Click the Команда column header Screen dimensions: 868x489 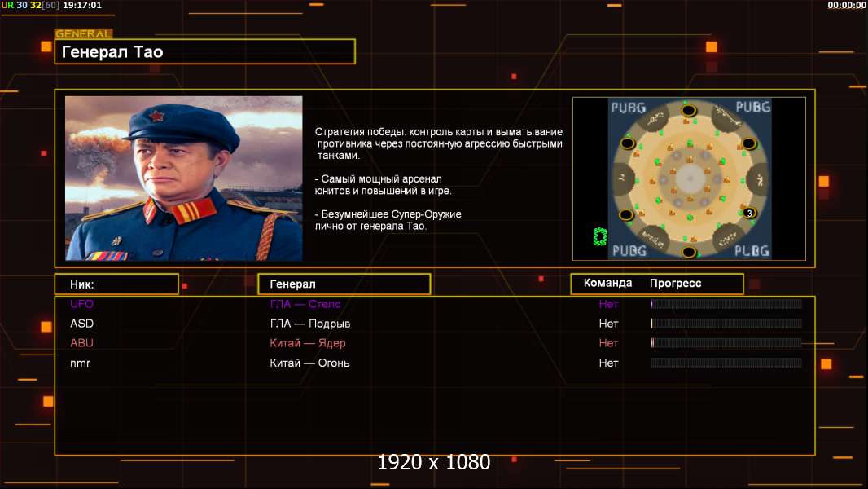coord(607,283)
